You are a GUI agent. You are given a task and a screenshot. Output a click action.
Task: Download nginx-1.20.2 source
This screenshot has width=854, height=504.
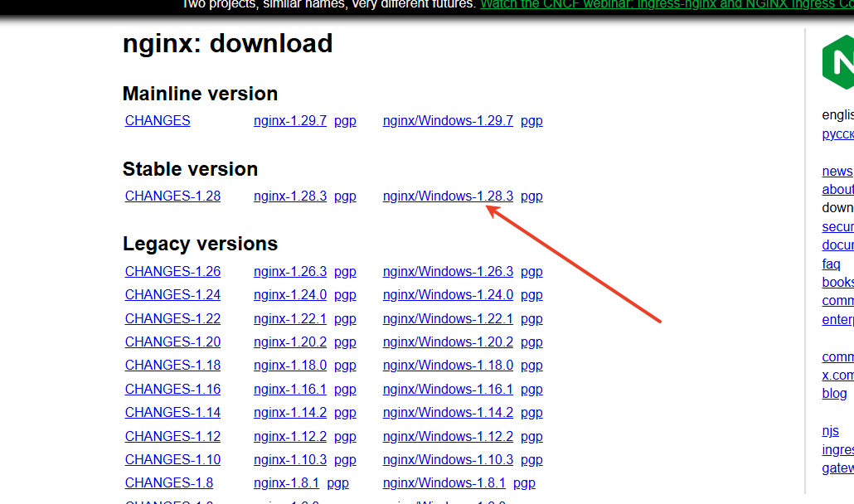pos(289,342)
